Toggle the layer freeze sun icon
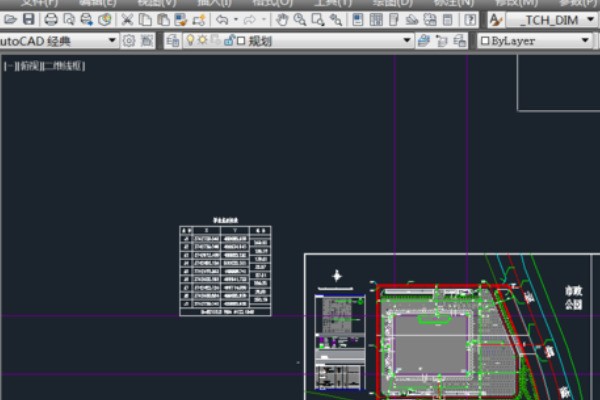The image size is (600, 400). [x=201, y=41]
